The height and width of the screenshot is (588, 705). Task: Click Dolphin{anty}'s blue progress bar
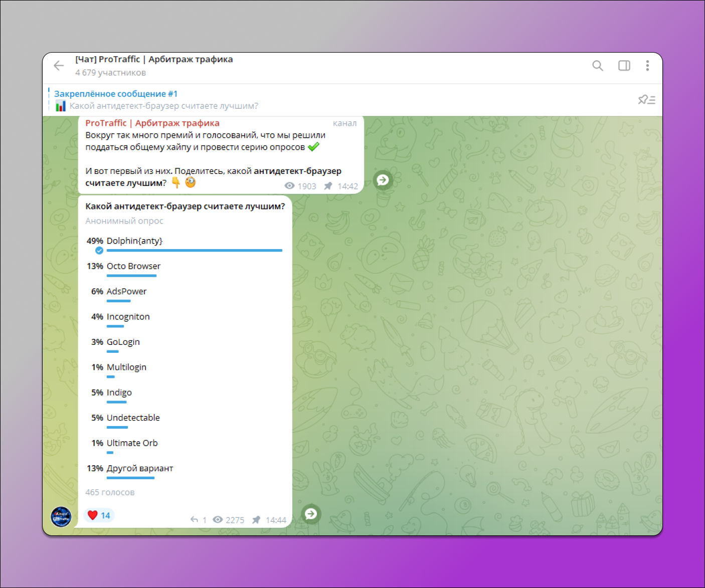pos(194,250)
